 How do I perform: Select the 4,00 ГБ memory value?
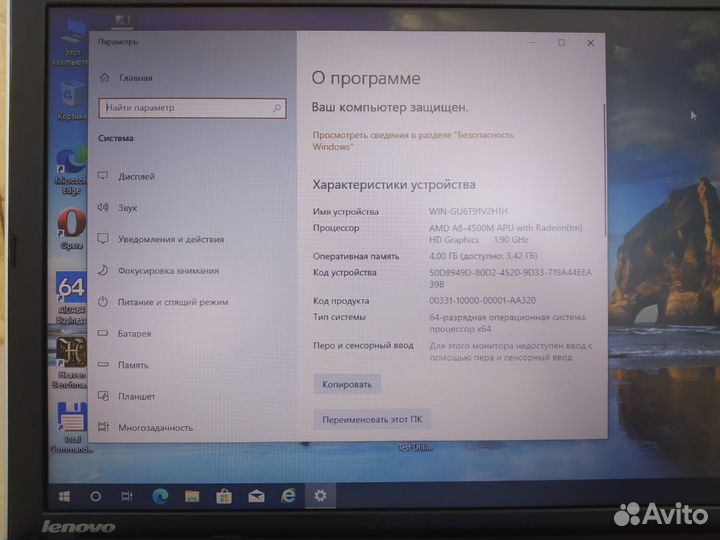tap(483, 256)
